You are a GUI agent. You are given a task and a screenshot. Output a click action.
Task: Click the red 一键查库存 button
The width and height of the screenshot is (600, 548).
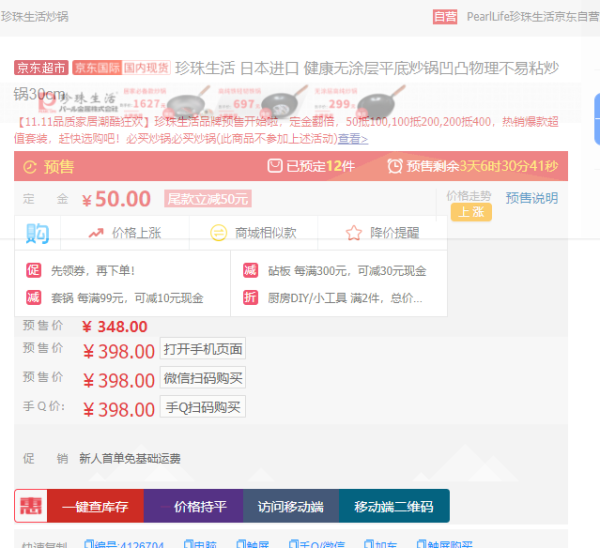(95, 506)
